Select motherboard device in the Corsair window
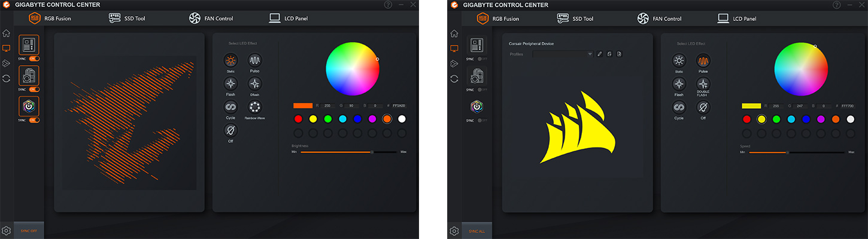The image size is (868, 239). point(477,44)
